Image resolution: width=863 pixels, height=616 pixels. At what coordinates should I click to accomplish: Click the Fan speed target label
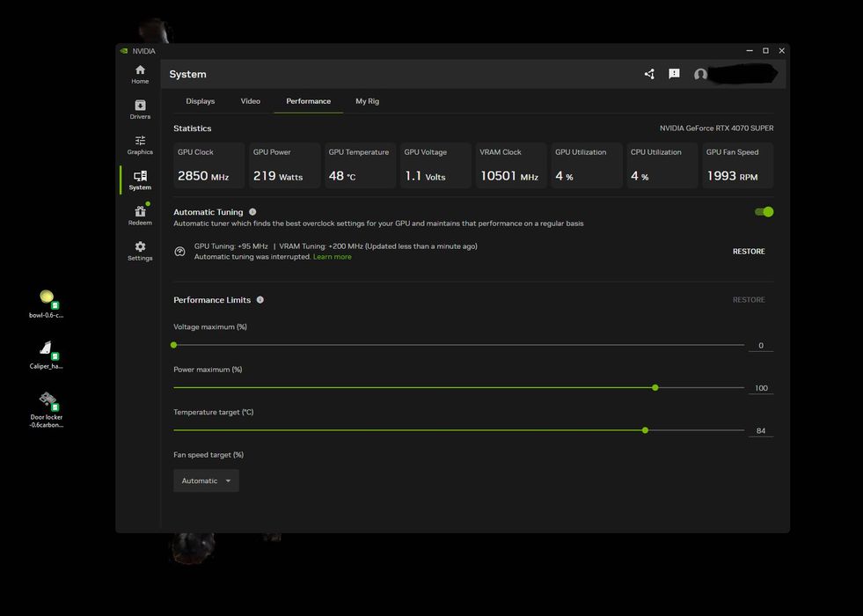click(x=208, y=455)
